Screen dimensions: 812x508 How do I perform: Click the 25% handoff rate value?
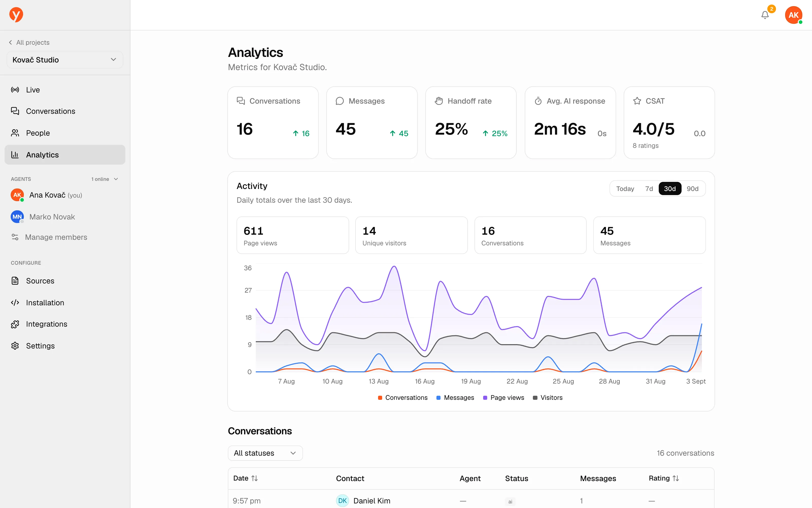[451, 129]
